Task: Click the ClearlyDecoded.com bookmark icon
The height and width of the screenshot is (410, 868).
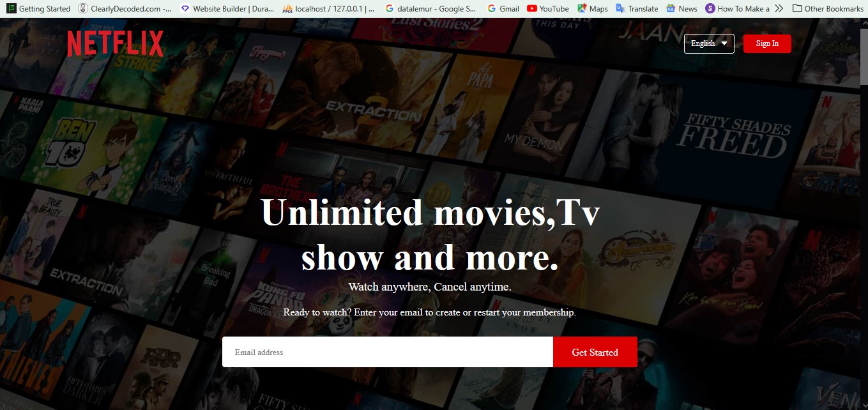Action: (81, 8)
